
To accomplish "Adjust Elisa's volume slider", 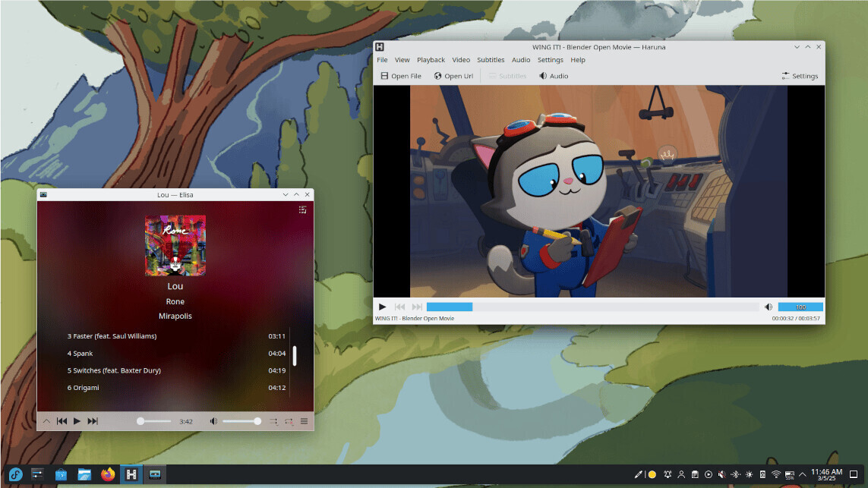I will point(239,420).
